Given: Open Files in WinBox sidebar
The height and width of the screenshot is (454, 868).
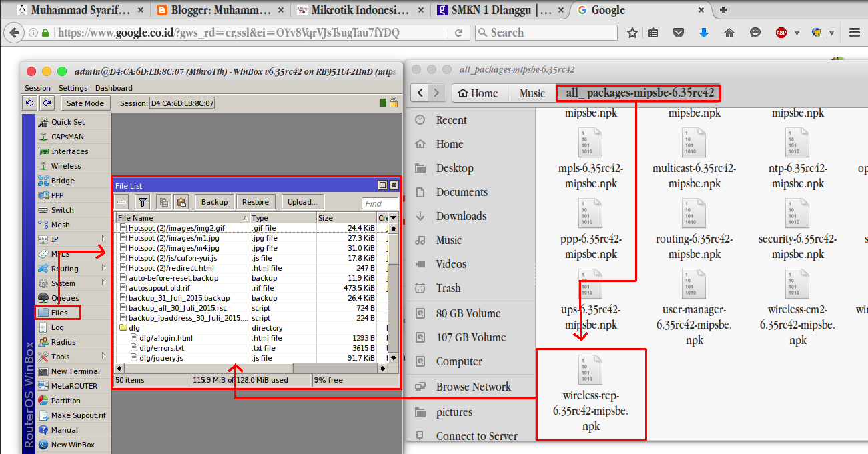Looking at the screenshot, I should pos(59,313).
